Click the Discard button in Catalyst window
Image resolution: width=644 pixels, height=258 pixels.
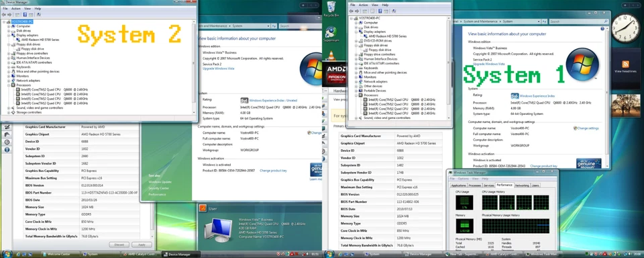click(119, 245)
